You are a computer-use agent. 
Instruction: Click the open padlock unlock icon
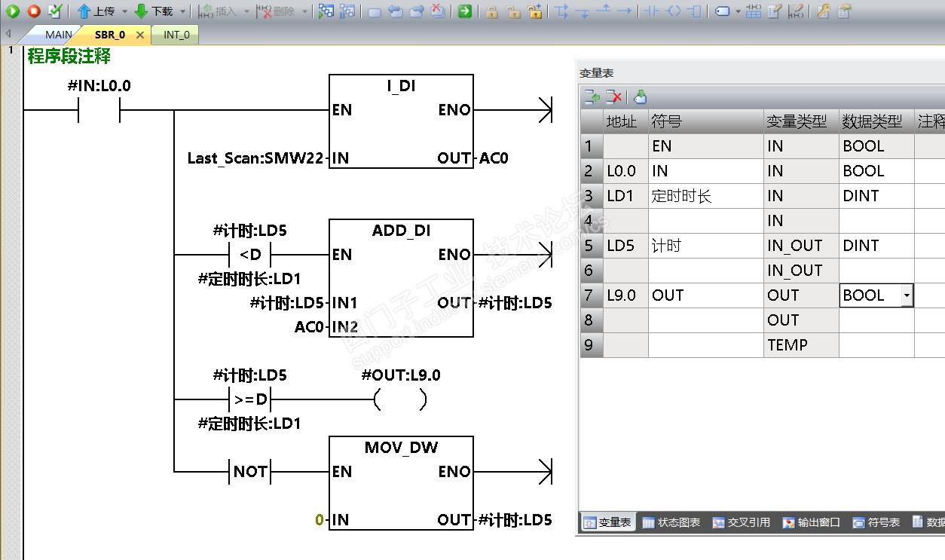pyautogui.click(x=513, y=11)
